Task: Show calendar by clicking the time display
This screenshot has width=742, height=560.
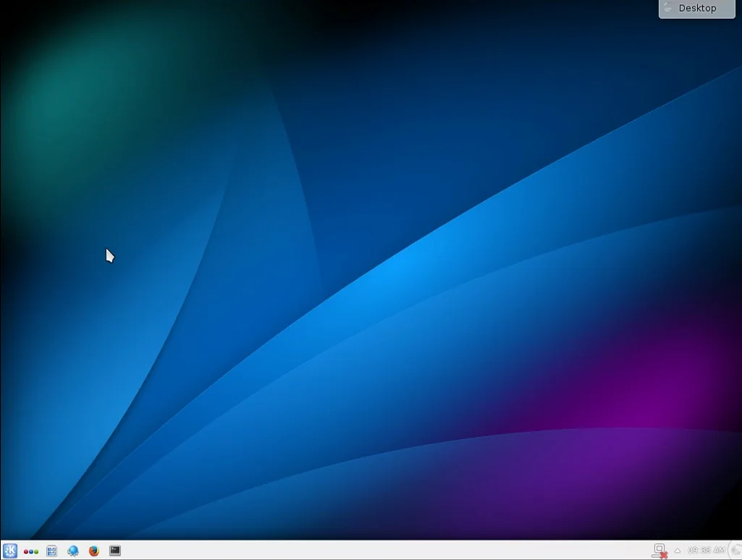Action: click(706, 551)
